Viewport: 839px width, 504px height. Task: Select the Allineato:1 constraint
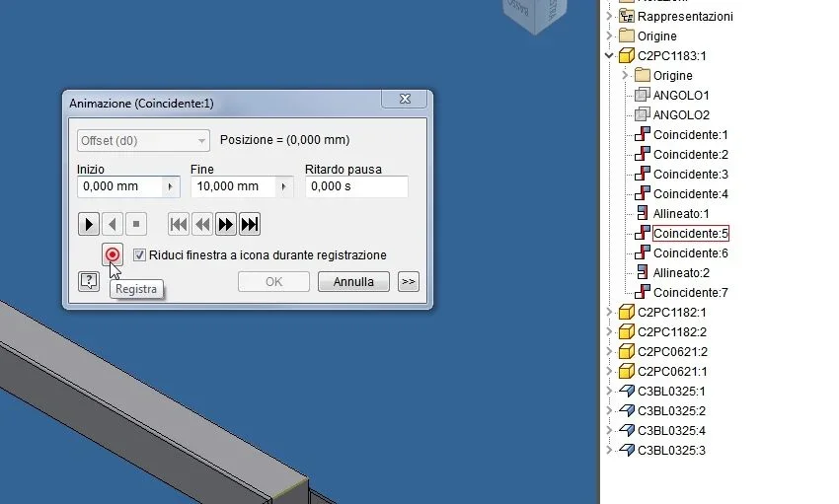pyautogui.click(x=681, y=214)
